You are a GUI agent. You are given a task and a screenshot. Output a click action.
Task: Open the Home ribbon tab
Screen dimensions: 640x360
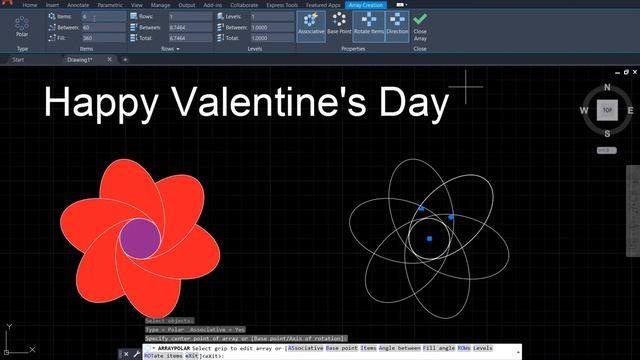(x=30, y=5)
